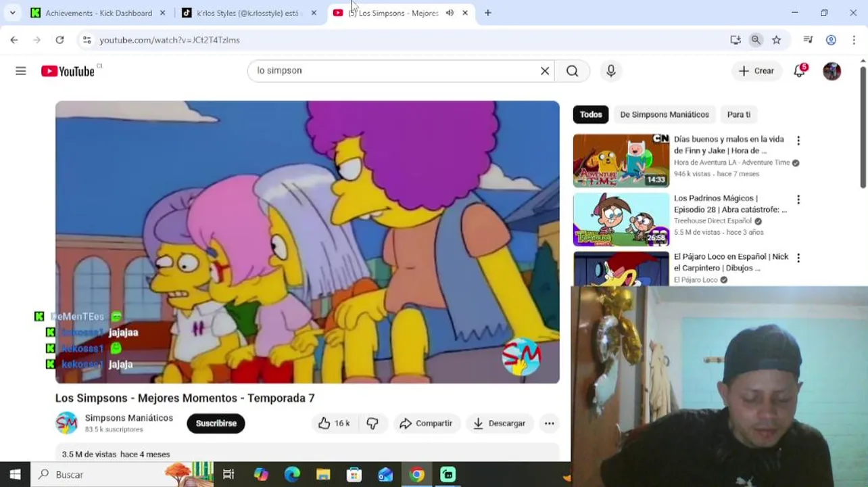Open the Copilot taskbar icon
Image resolution: width=868 pixels, height=487 pixels.
point(261,475)
